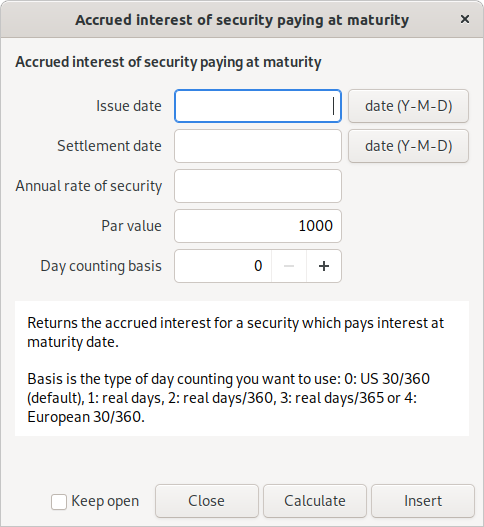Focus the Settlement date input field
484x527 pixels.
point(258,146)
